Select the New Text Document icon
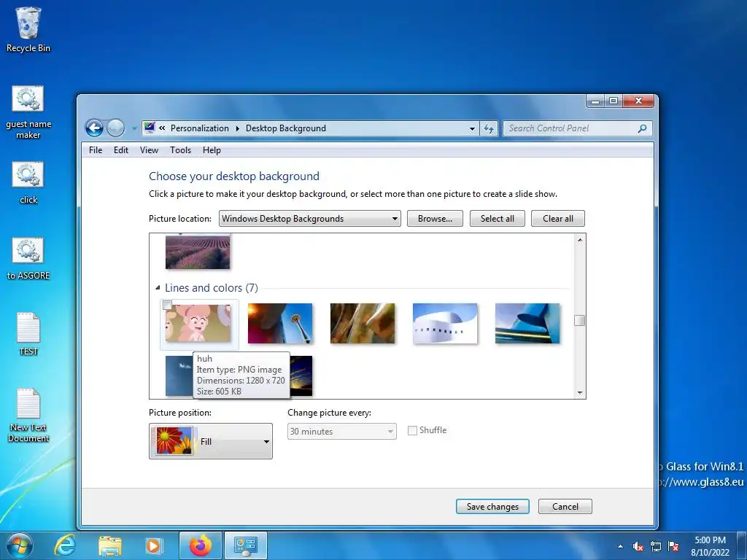This screenshot has width=747, height=560. (28, 415)
